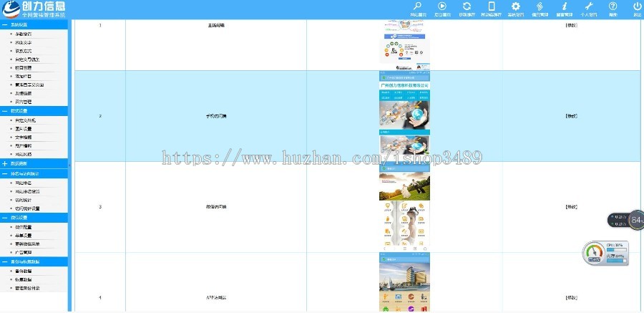644x313 pixels.
Task: Click the number 2 cell in highlighted row
Action: point(100,116)
